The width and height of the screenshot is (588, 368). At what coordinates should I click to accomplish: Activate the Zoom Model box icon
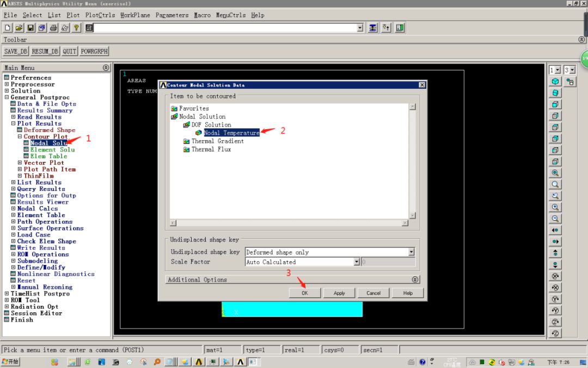(x=555, y=183)
